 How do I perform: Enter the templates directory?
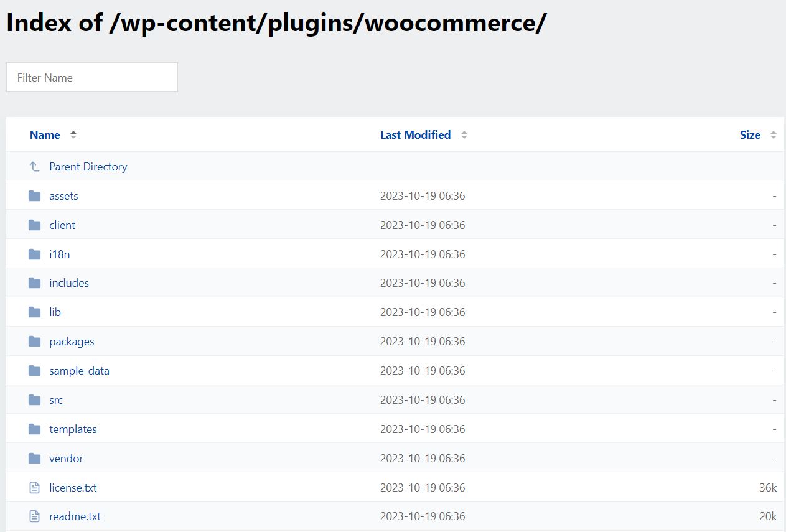(x=73, y=429)
